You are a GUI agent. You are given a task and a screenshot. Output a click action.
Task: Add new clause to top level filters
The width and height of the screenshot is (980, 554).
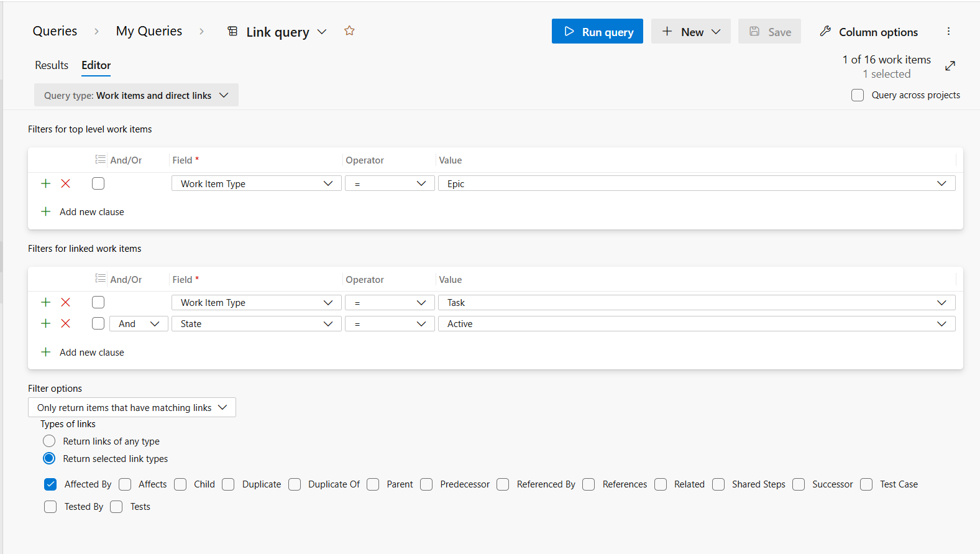click(82, 211)
